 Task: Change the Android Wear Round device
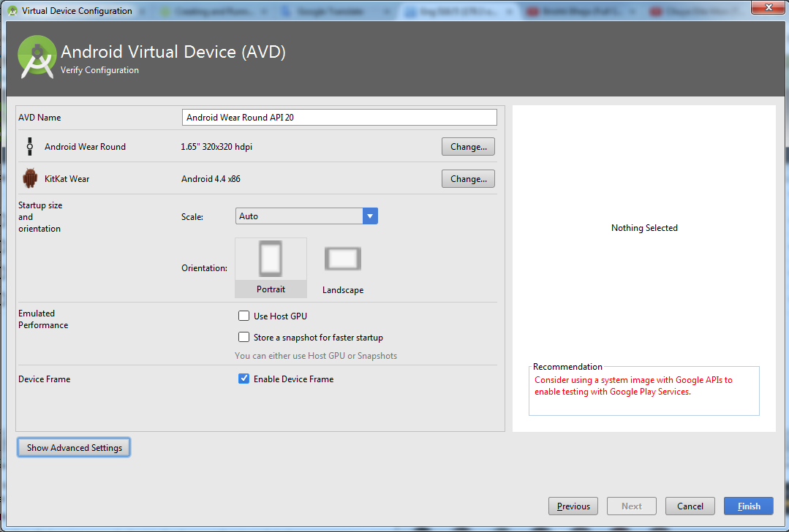point(468,147)
